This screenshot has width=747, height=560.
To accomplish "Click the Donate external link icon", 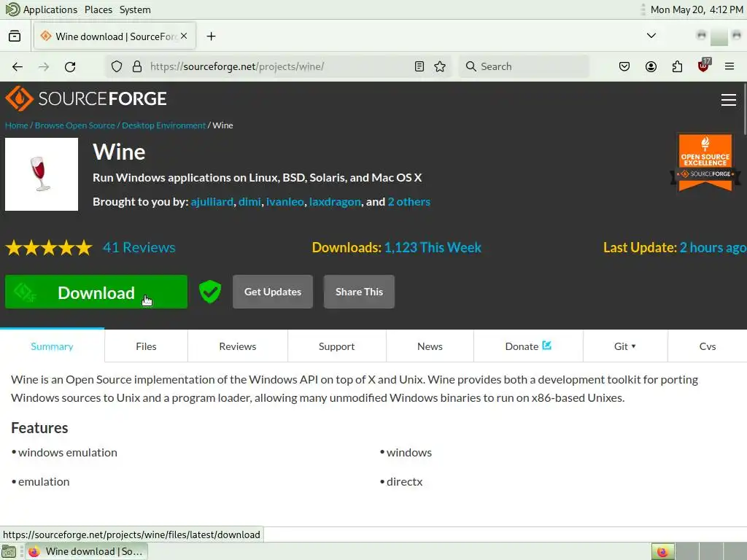I will tap(547, 345).
